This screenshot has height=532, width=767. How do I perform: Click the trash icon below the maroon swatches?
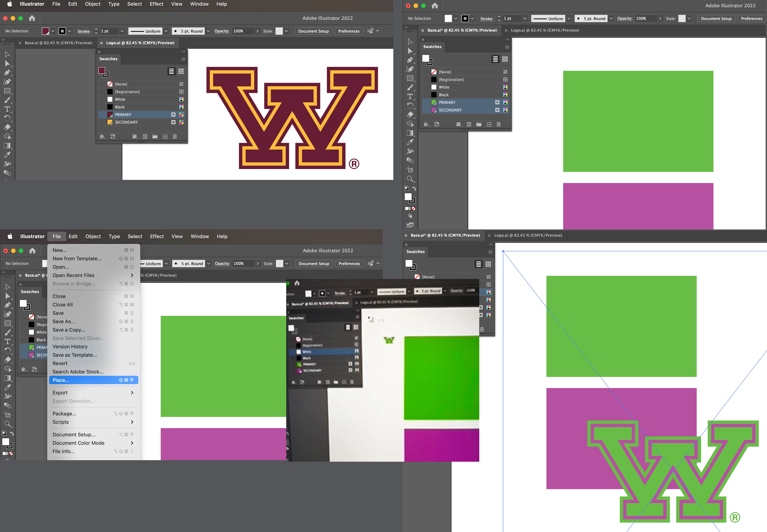coord(175,137)
